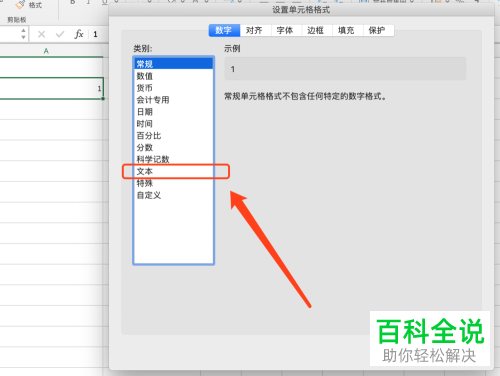Screen dimensions: 500x376
Task: Choose the 货币 category
Action: pyautogui.click(x=173, y=88)
